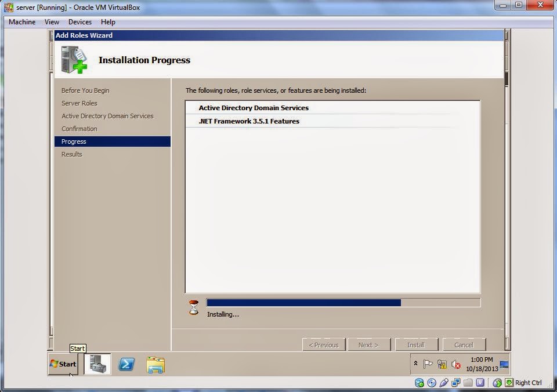The width and height of the screenshot is (557, 392).
Task: Select the Server Roles step
Action: 79,103
